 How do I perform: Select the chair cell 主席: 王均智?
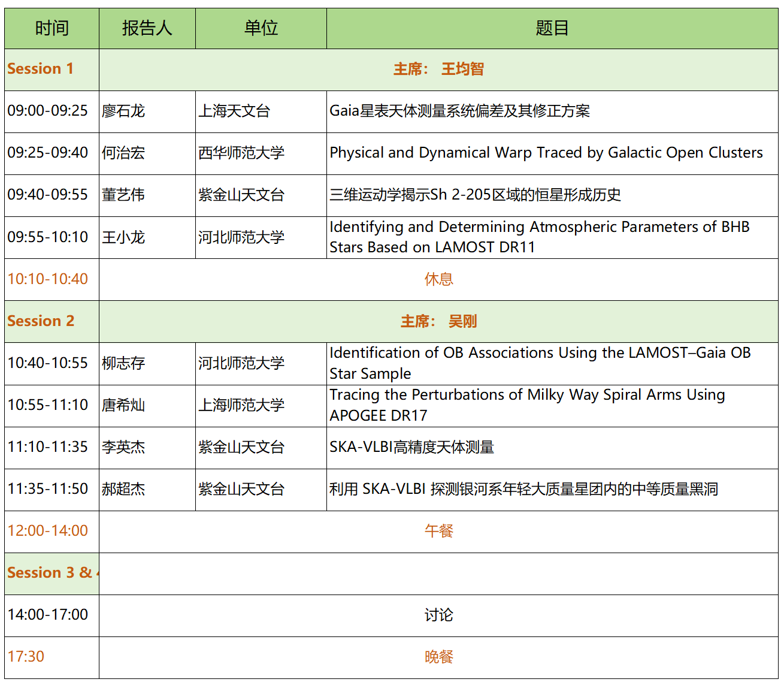pos(438,70)
